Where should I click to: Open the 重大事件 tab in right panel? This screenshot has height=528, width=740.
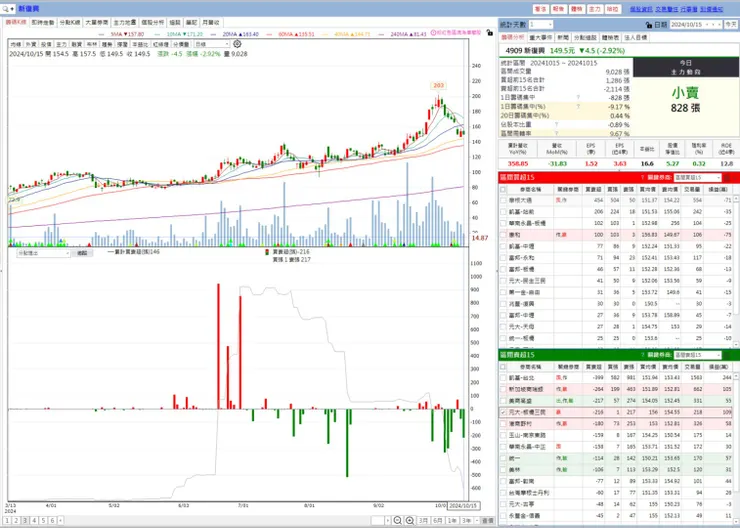tap(541, 37)
